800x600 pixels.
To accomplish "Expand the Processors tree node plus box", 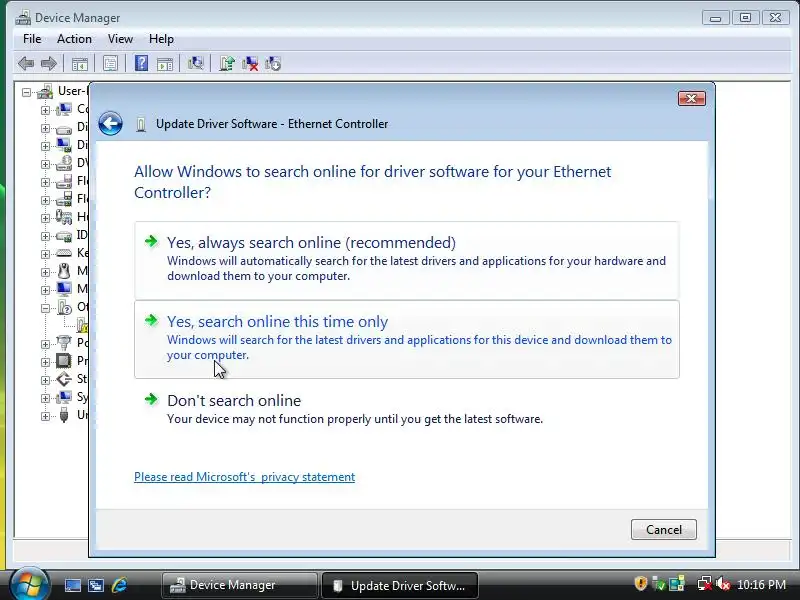I will pos(45,362).
